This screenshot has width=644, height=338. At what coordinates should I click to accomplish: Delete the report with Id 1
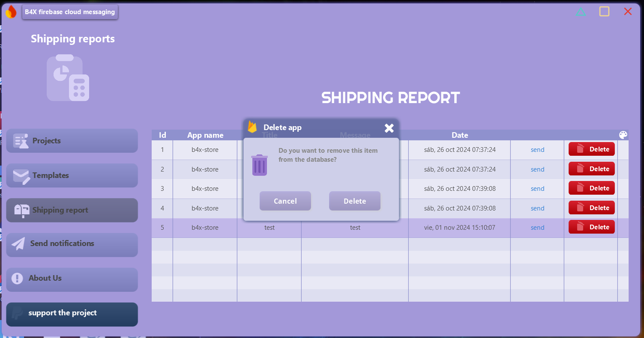592,149
